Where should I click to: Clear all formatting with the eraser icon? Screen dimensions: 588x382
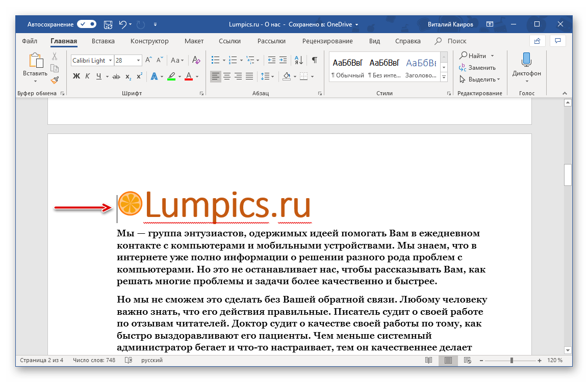pyautogui.click(x=196, y=60)
